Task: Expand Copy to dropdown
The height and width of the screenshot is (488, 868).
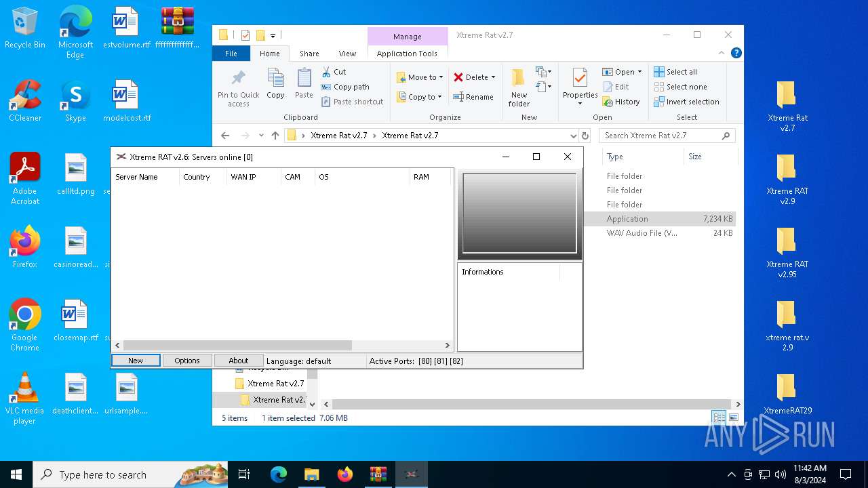Action: 439,97
